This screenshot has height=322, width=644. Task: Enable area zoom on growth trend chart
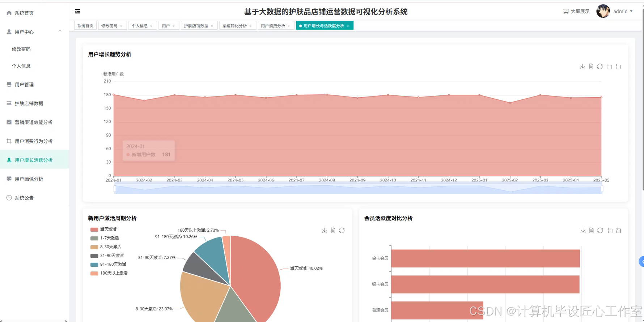610,66
